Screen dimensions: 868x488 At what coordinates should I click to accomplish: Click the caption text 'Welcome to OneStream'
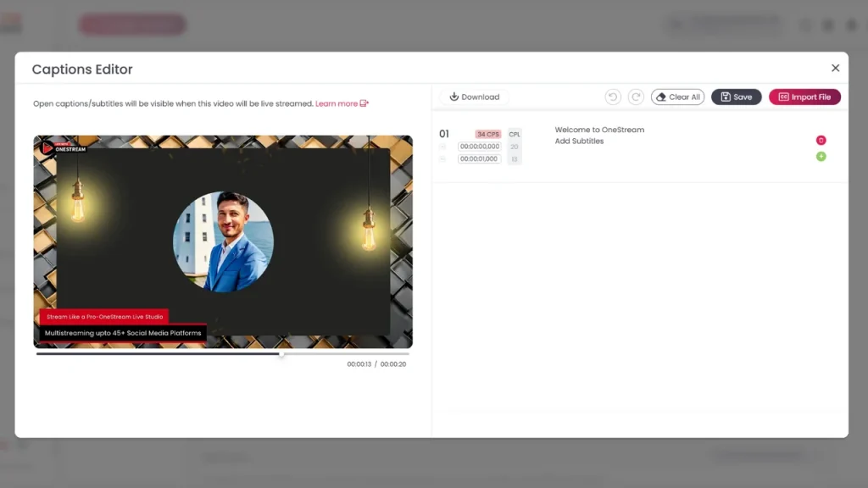(x=599, y=130)
